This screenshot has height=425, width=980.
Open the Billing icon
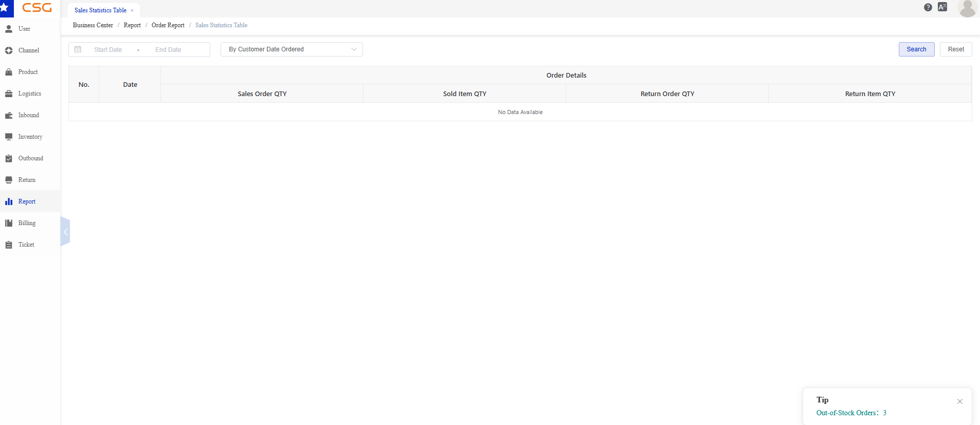9,223
